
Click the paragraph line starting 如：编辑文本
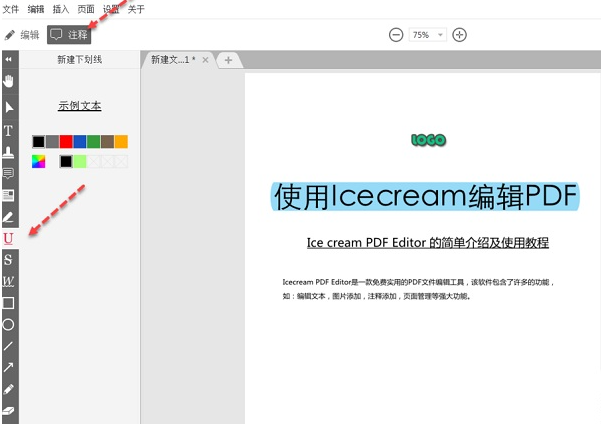click(377, 296)
